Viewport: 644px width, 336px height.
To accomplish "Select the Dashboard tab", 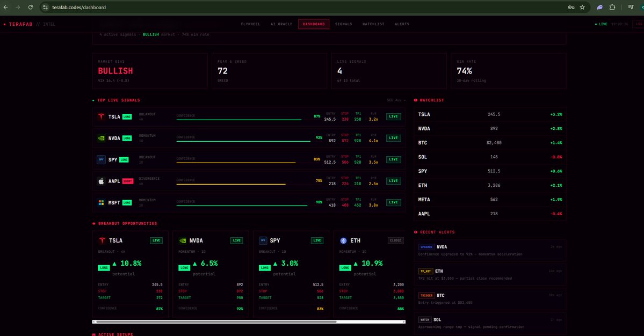I will [314, 24].
